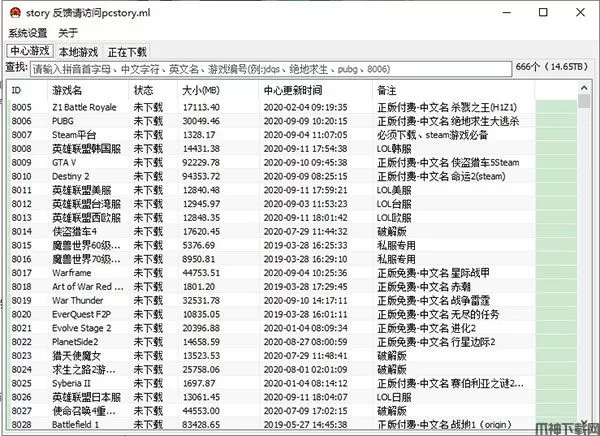Image resolution: width=600 pixels, height=436 pixels.
Task: Select the 猎天使魔女 row
Action: [292, 356]
